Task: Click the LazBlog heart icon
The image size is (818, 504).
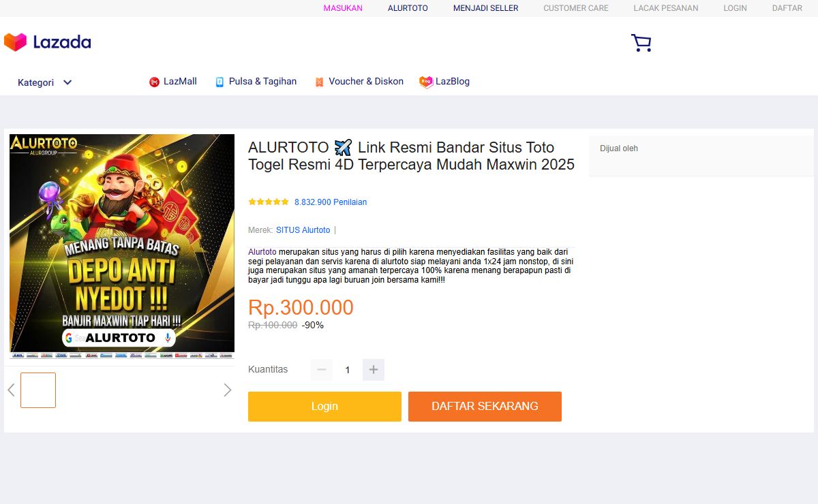Action: pos(426,82)
